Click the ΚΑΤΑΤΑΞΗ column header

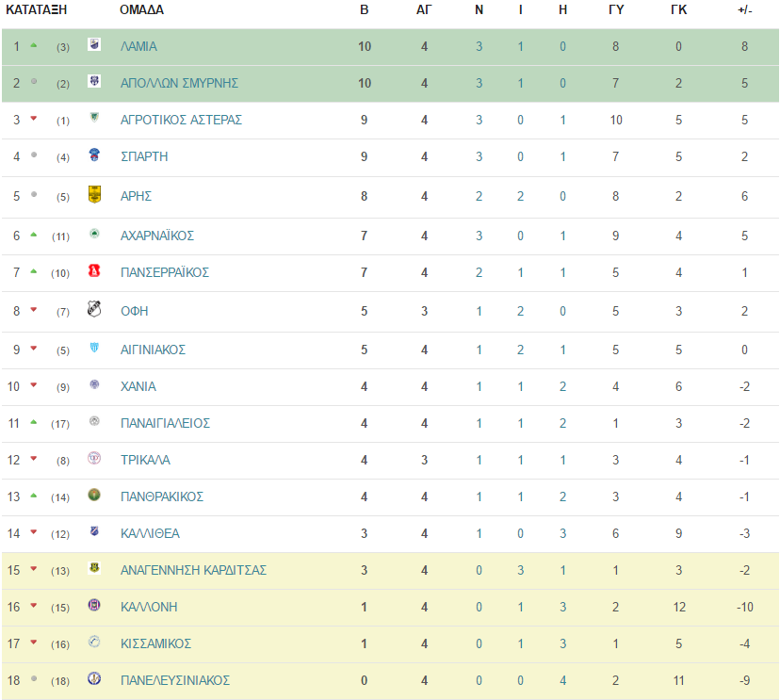(x=37, y=10)
